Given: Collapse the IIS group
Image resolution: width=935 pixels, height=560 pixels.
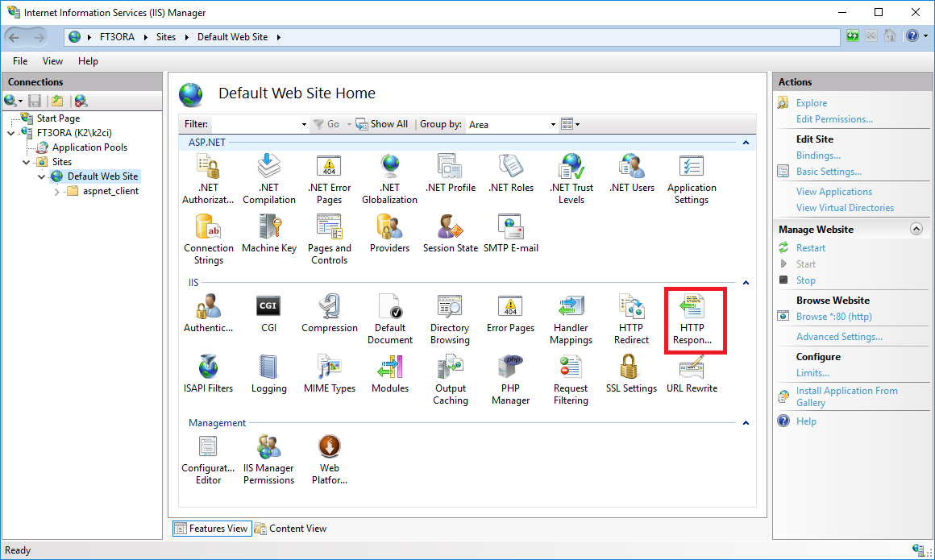Looking at the screenshot, I should tap(746, 283).
